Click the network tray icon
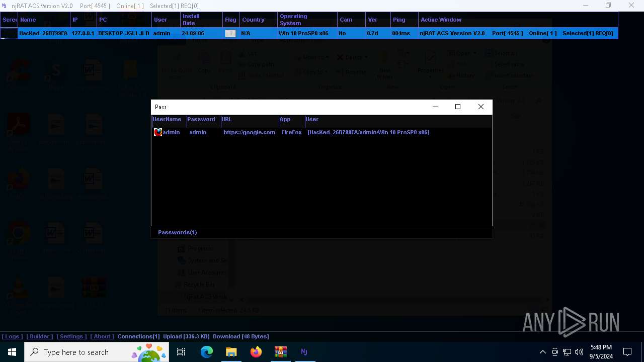Screen dimensions: 644x362 pos(567,352)
